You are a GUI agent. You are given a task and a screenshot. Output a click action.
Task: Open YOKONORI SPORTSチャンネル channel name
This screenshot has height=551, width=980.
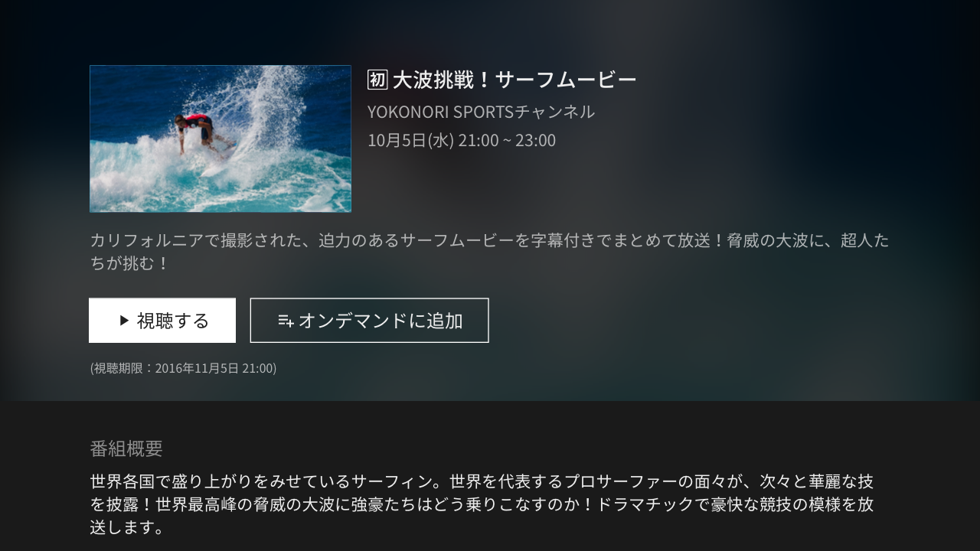pos(481,112)
